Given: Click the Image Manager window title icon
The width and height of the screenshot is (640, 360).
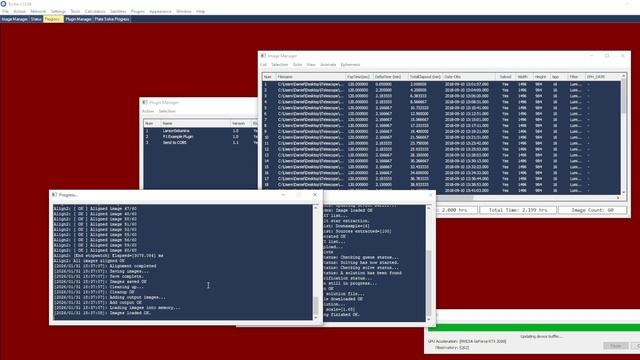Looking at the screenshot, I should 263,56.
